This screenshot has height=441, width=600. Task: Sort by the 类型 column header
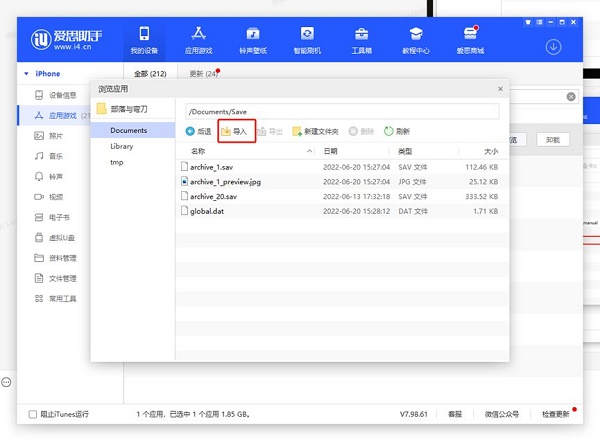(x=405, y=151)
